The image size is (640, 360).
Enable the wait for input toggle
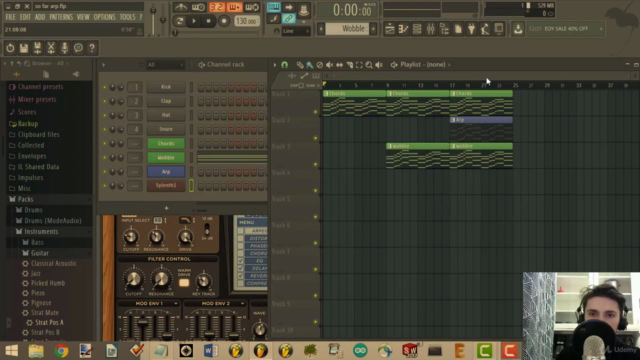point(198,7)
